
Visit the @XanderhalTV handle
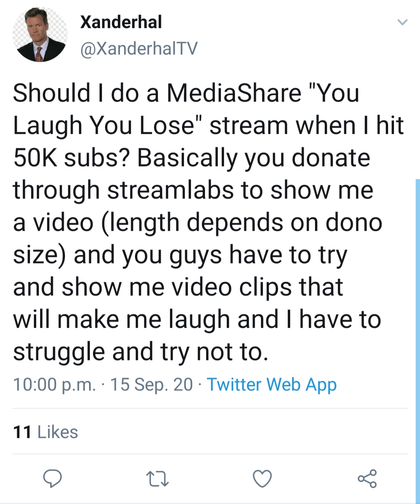(x=139, y=49)
